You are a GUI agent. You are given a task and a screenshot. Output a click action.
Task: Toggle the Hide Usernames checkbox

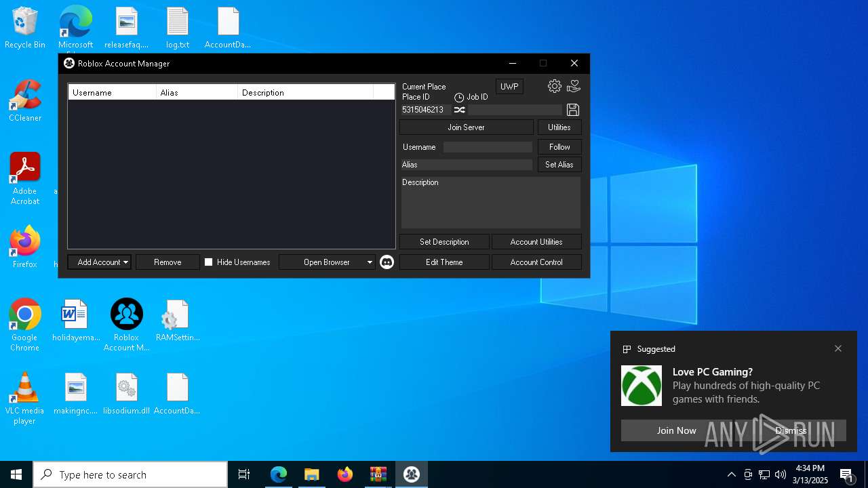(x=209, y=262)
